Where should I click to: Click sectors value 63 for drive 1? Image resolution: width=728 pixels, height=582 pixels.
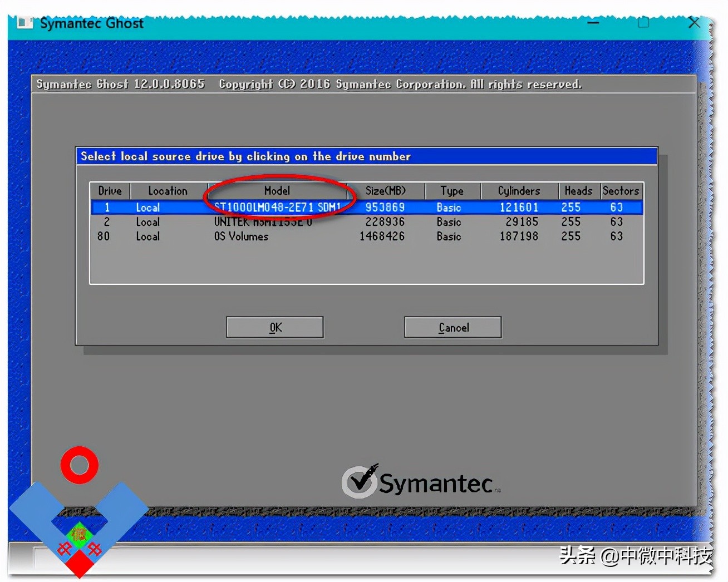point(617,208)
